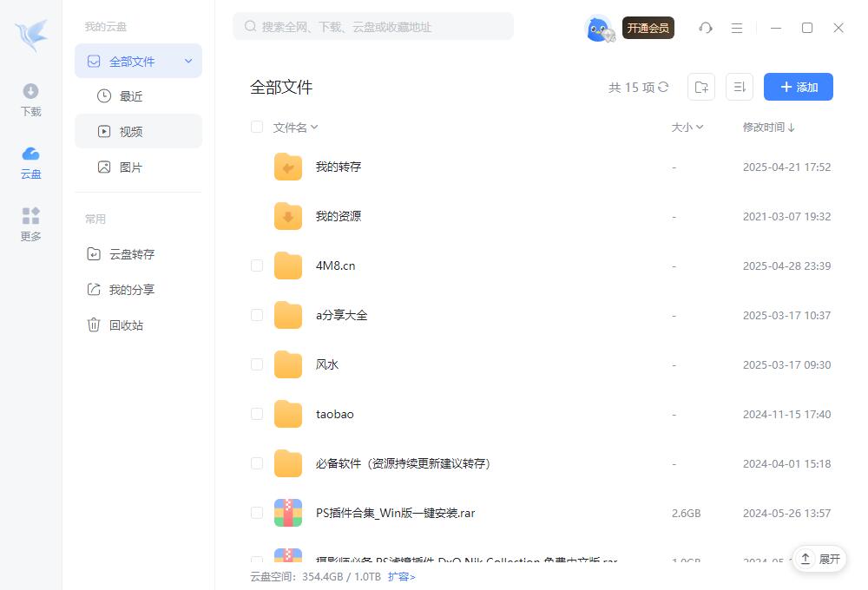Image resolution: width=868 pixels, height=590 pixels.
Task: Check the box for 4M8.cn folder
Action: pyautogui.click(x=257, y=265)
